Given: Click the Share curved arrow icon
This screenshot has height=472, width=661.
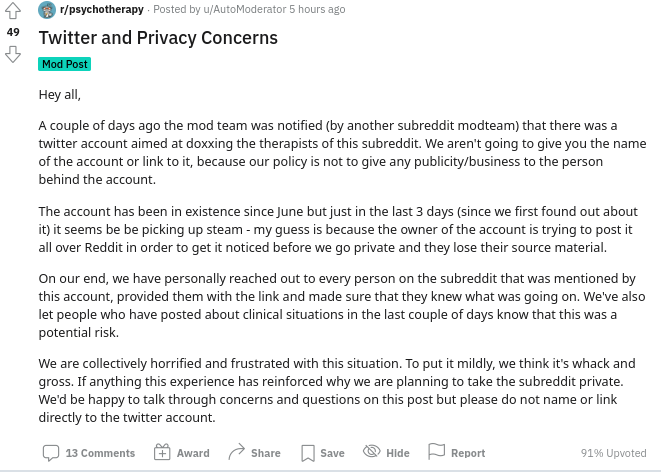Looking at the screenshot, I should (x=236, y=452).
